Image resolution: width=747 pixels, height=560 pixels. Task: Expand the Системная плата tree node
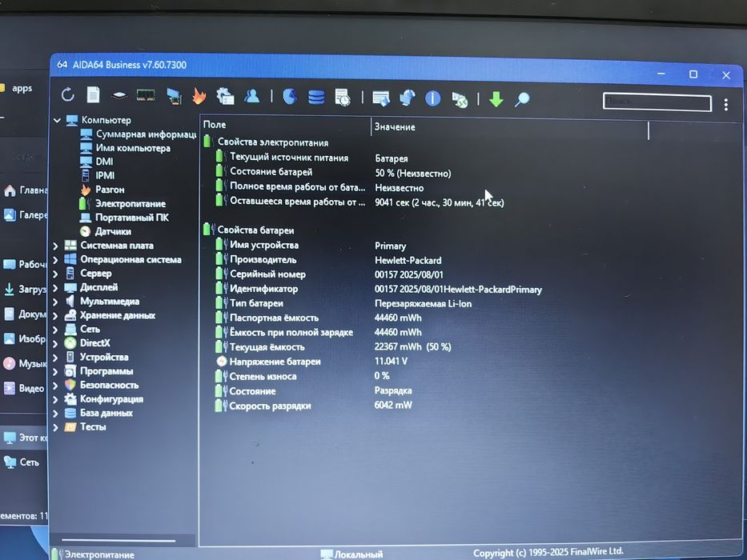pyautogui.click(x=56, y=246)
